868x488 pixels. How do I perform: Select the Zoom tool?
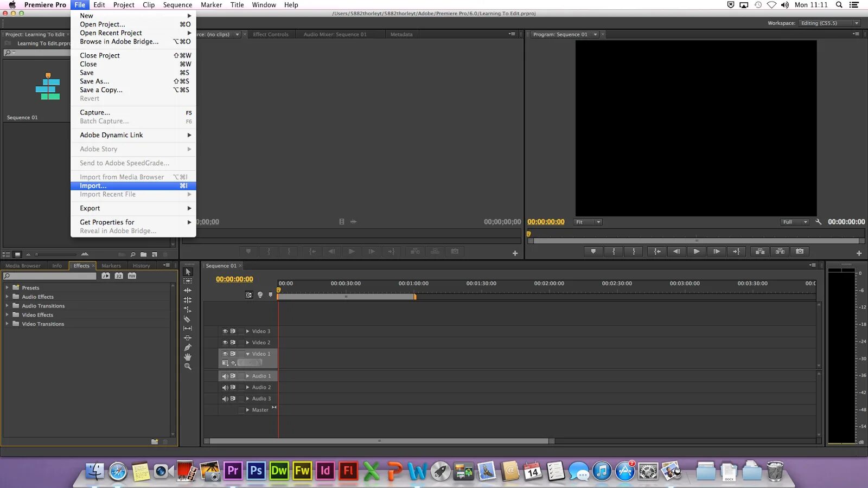pyautogui.click(x=188, y=367)
